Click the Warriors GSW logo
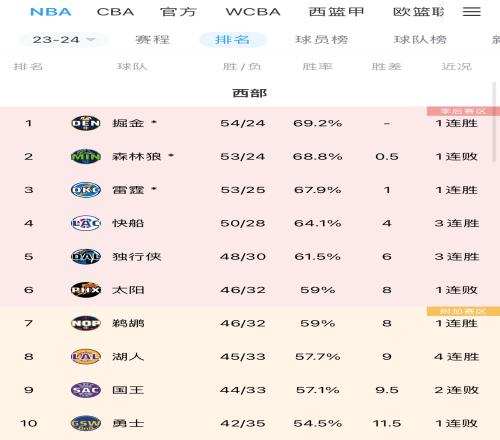 pyautogui.click(x=86, y=423)
